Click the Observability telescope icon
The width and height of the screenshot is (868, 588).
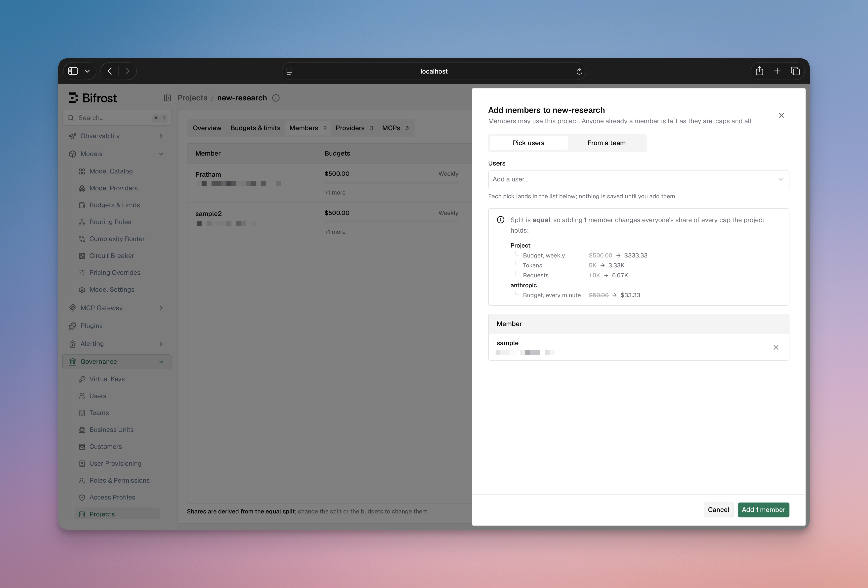(73, 136)
